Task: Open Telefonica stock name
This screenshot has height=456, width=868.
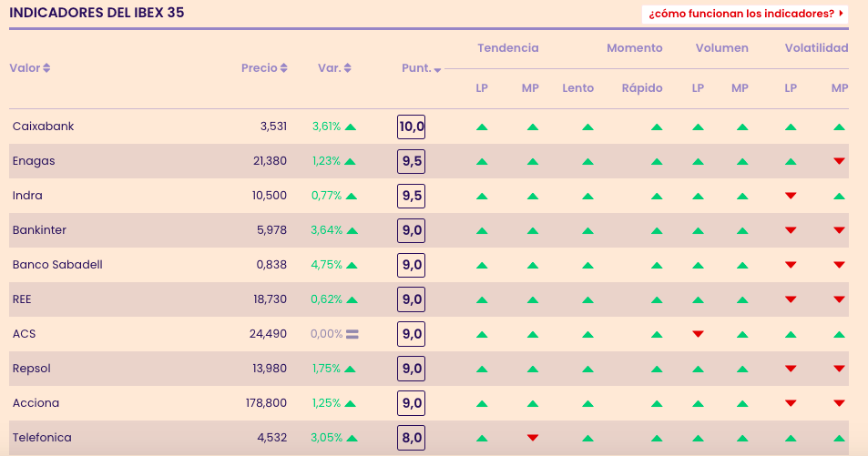Action: point(42,438)
